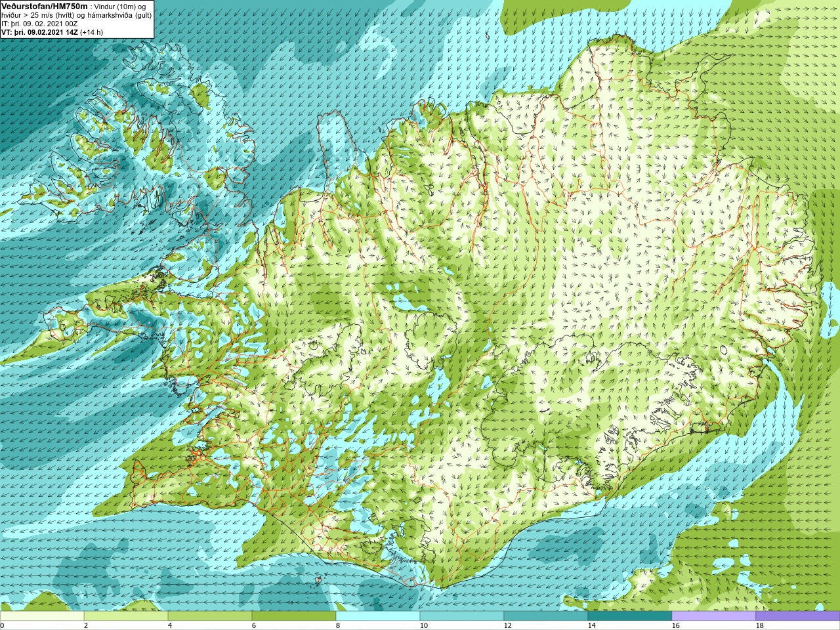Click the lavender 16–18 m/s legend swatch
The height and width of the screenshot is (630, 840).
(x=714, y=616)
